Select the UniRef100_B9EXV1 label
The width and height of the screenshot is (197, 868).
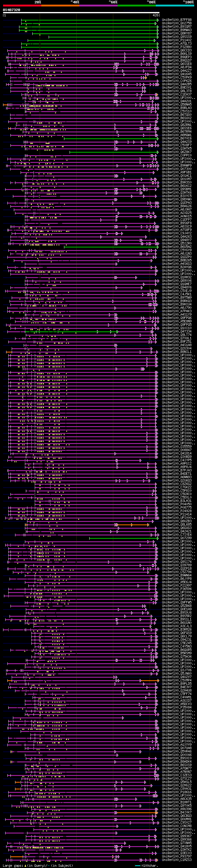(x=177, y=88)
